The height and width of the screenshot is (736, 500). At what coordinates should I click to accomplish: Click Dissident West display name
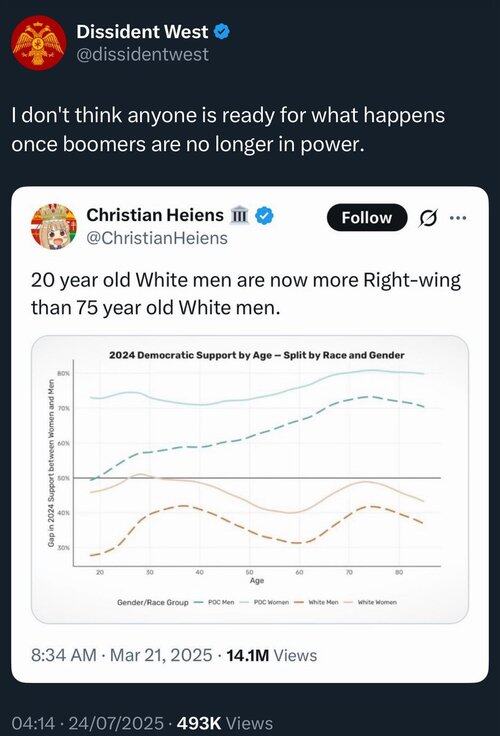point(142,31)
